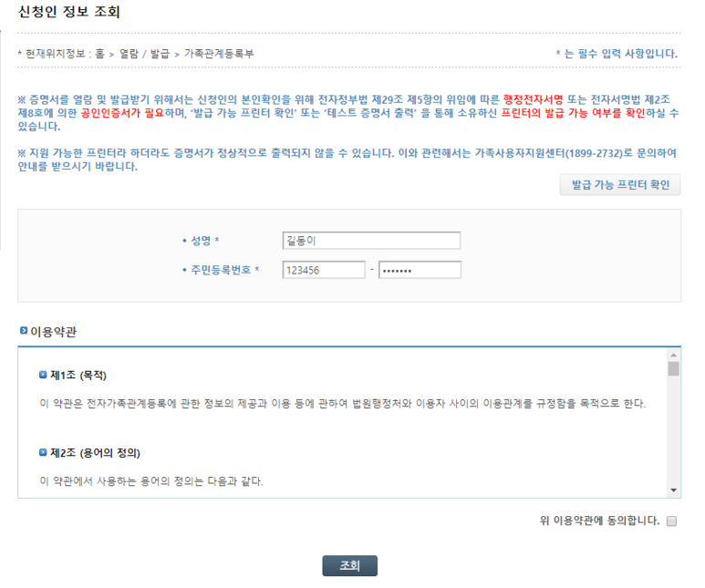The width and height of the screenshot is (705, 588).
Task: Click the 위 이용약관에 동의합니다 label text
Action: [x=599, y=521]
